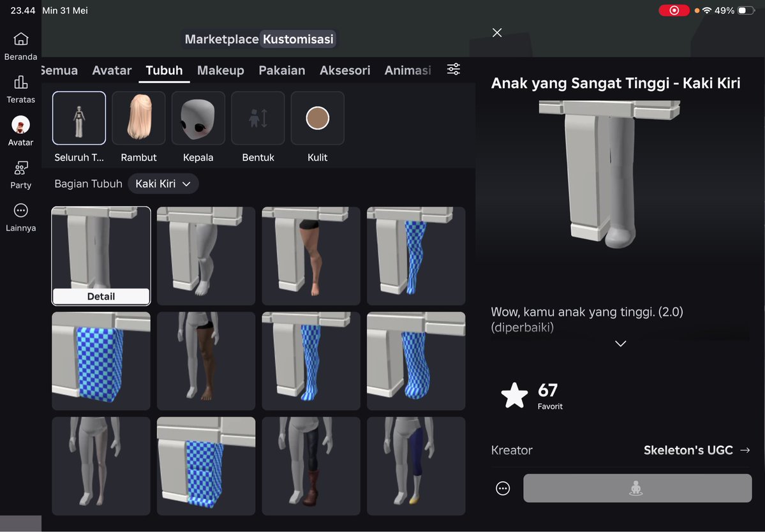The width and height of the screenshot is (765, 532).
Task: Click the Bagian Tubuh label
Action: tap(88, 184)
